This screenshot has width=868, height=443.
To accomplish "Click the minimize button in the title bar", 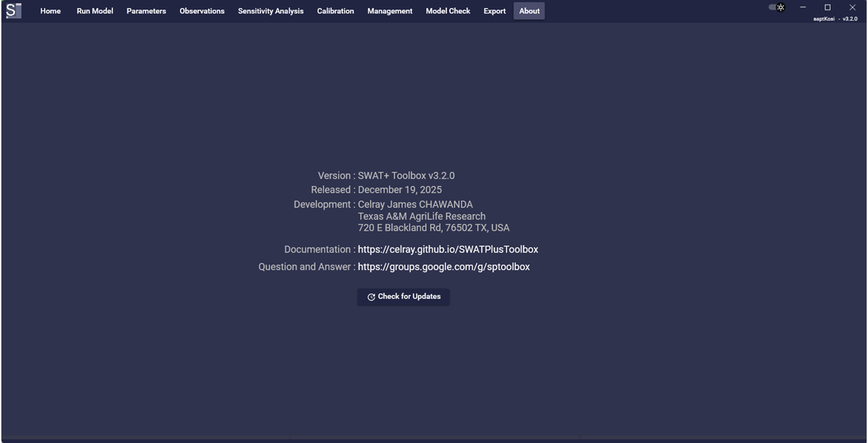I will [802, 7].
